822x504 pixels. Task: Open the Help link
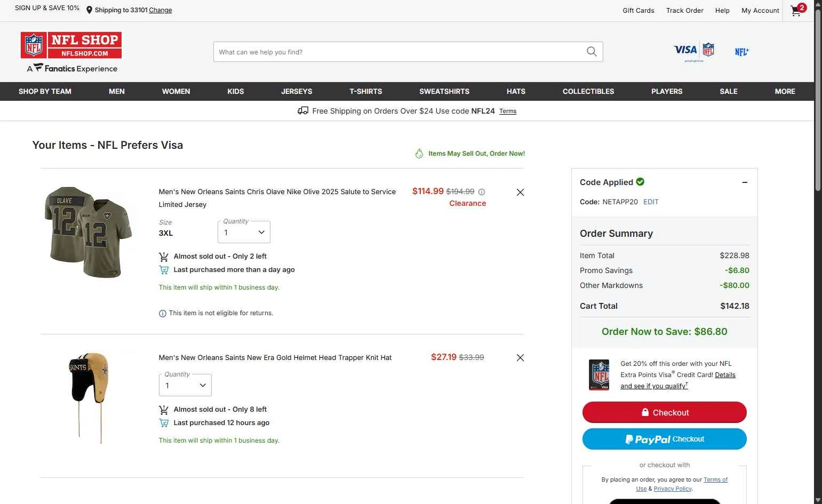[722, 11]
